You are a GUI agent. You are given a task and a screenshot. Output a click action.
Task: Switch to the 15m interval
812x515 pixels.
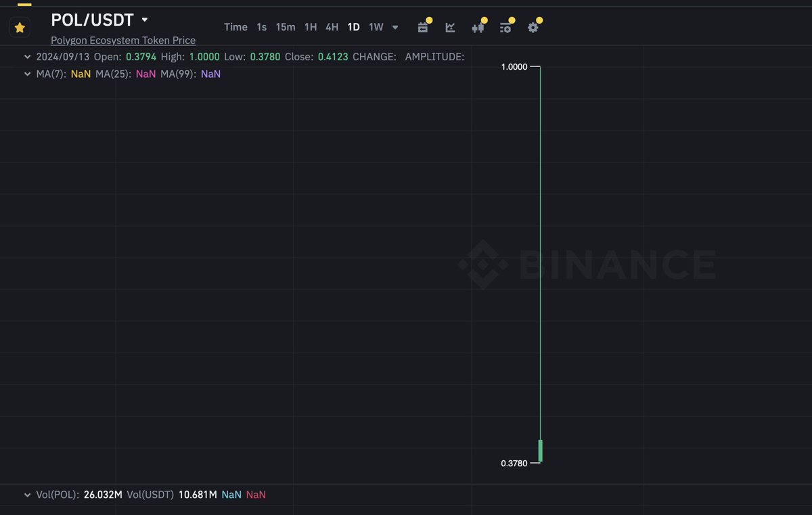(286, 27)
